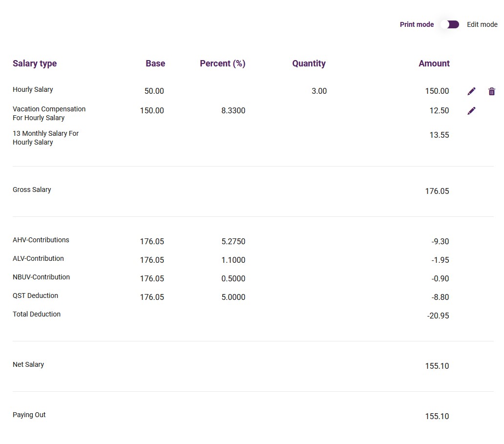
Task: Select the Hourly Salary row label
Action: click(x=33, y=89)
